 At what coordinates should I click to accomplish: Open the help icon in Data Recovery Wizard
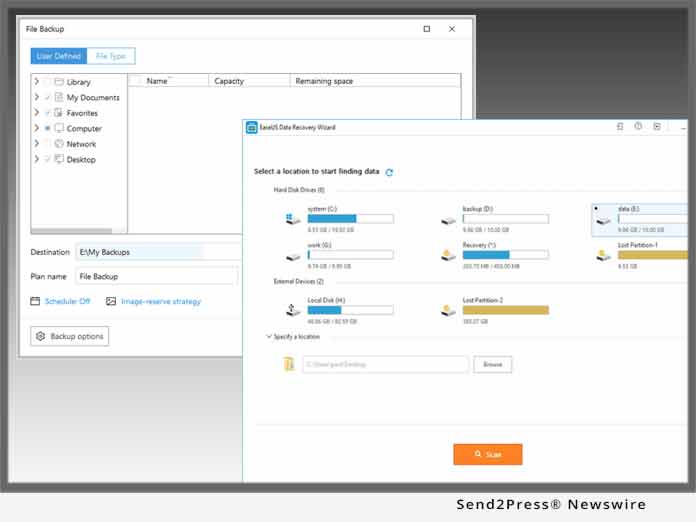pos(638,127)
